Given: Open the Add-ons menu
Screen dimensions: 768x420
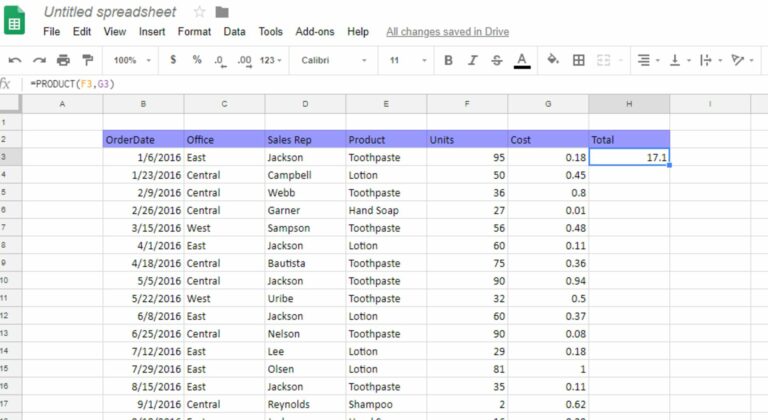Looking at the screenshot, I should [316, 32].
